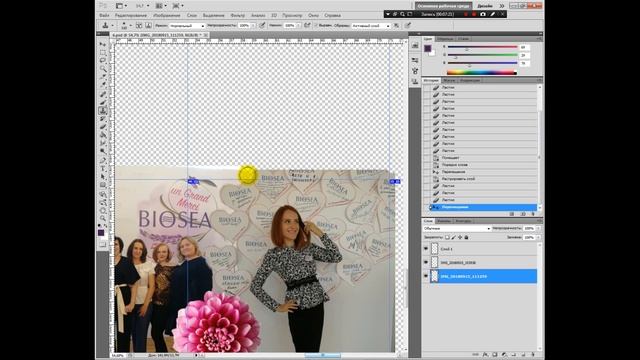
Task: Open the Активный слой sample dropdown
Action: pyautogui.click(x=371, y=26)
